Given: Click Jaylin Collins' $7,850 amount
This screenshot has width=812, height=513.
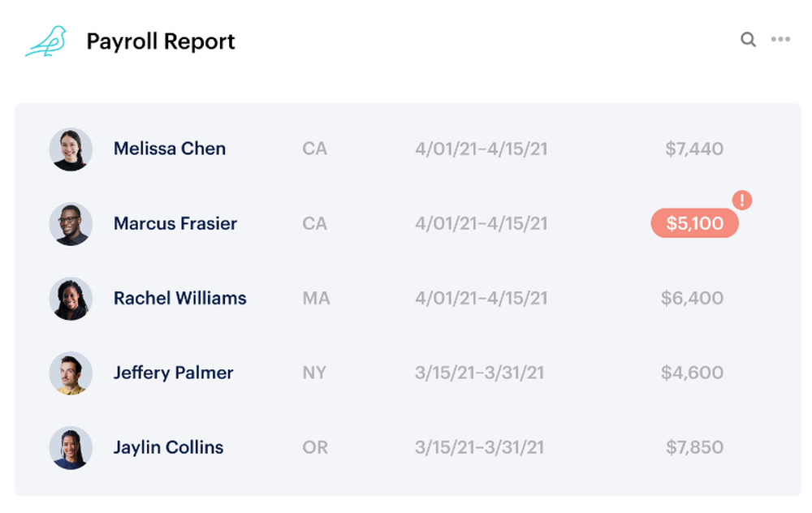Looking at the screenshot, I should pyautogui.click(x=694, y=447).
